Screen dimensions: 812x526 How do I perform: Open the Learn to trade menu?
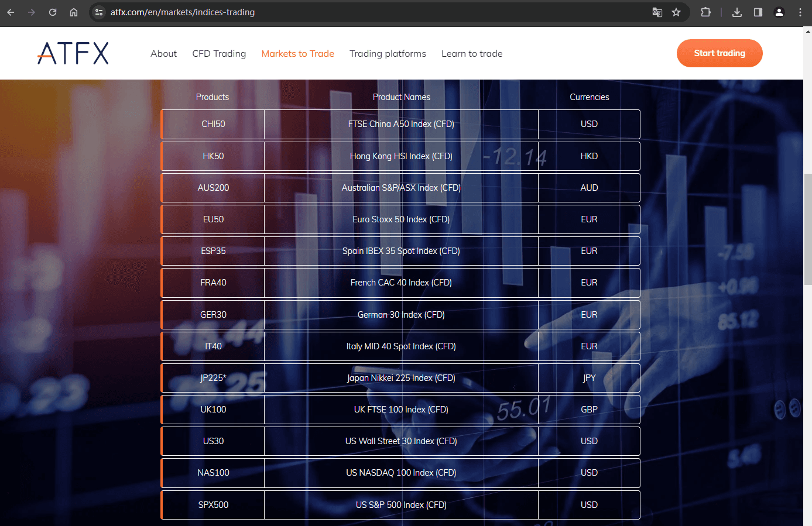point(472,54)
